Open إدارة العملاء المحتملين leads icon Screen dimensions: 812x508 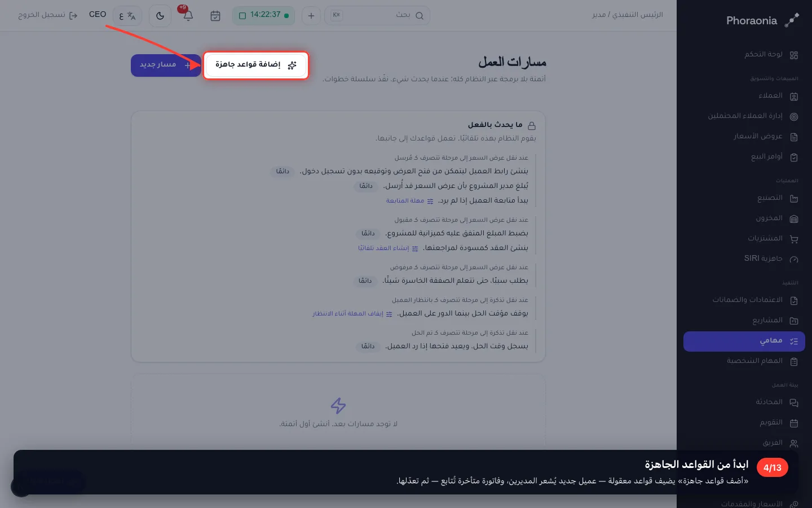tap(794, 116)
